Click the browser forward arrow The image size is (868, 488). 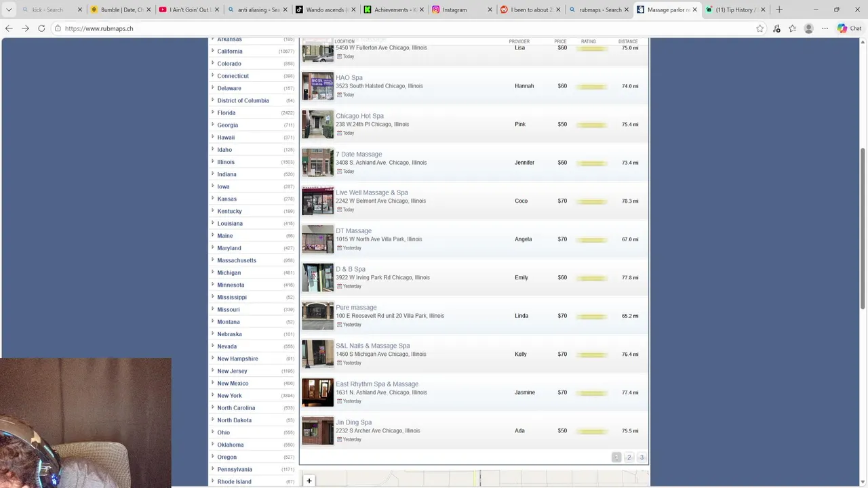pos(25,28)
